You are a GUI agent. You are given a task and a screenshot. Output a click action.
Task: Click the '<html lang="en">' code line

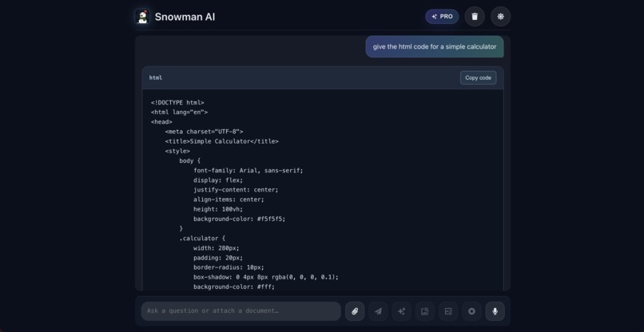pyautogui.click(x=180, y=112)
